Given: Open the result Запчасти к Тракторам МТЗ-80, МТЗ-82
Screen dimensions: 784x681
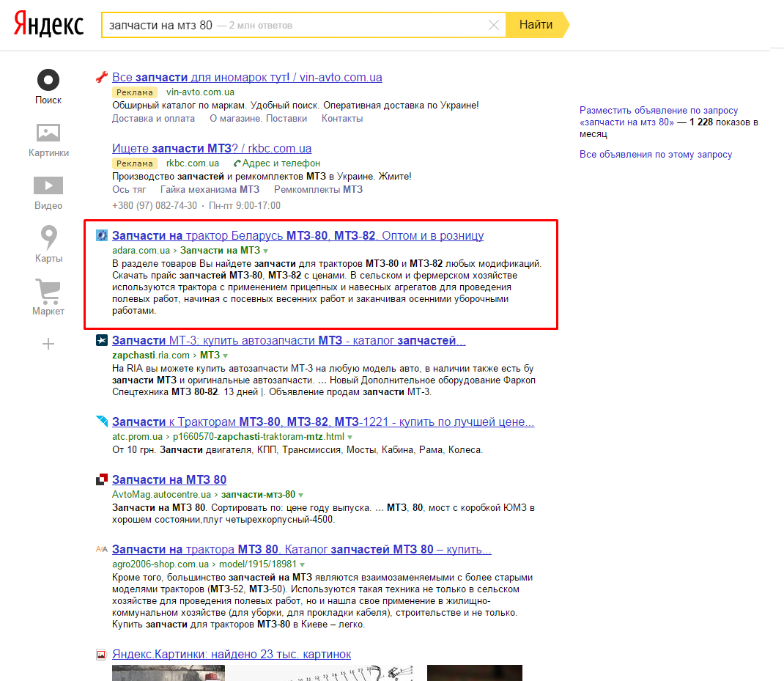Looking at the screenshot, I should click(x=323, y=422).
